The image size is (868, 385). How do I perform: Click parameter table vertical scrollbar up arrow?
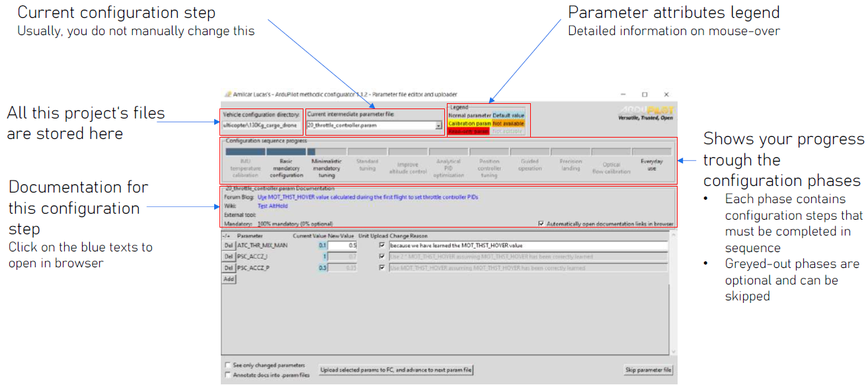tap(673, 234)
